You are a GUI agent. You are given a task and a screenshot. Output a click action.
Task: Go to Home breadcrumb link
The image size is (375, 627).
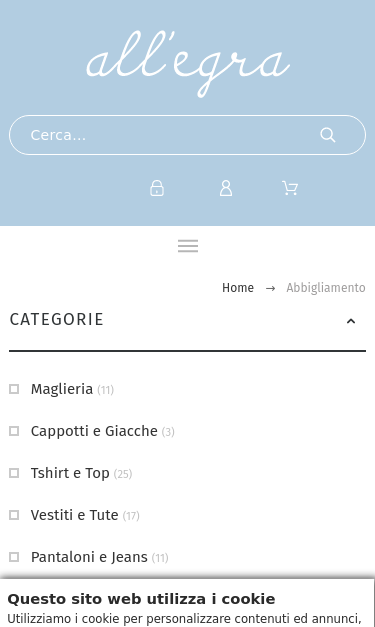click(x=238, y=288)
